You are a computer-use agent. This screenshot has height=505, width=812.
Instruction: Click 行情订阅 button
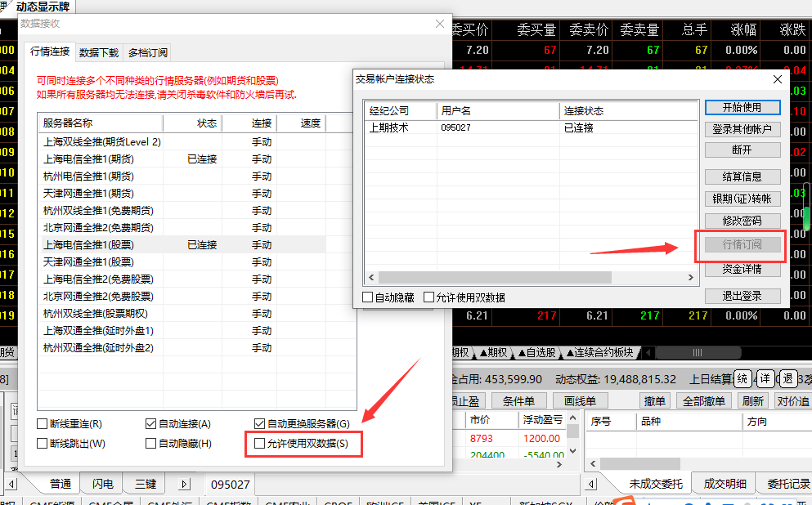point(742,245)
